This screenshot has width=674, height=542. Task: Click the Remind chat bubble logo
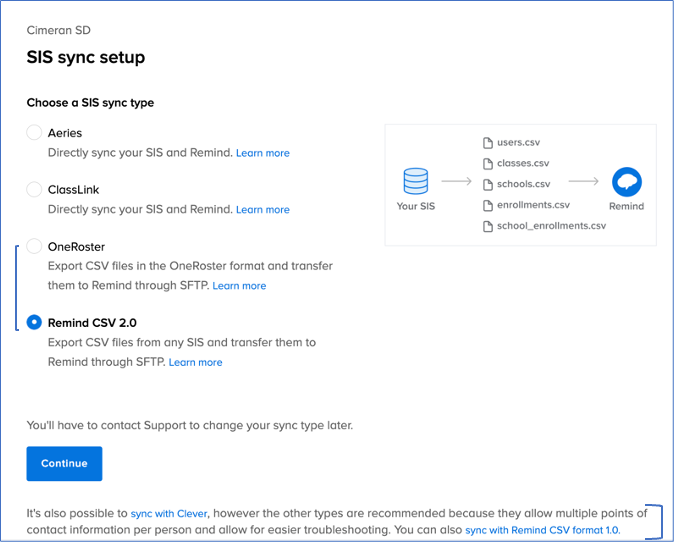(x=627, y=182)
